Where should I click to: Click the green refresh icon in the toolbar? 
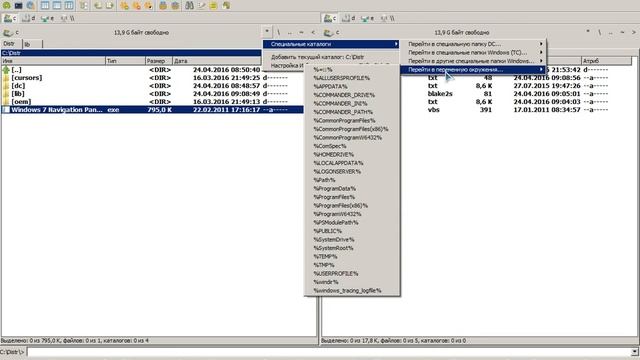click(x=6, y=5)
